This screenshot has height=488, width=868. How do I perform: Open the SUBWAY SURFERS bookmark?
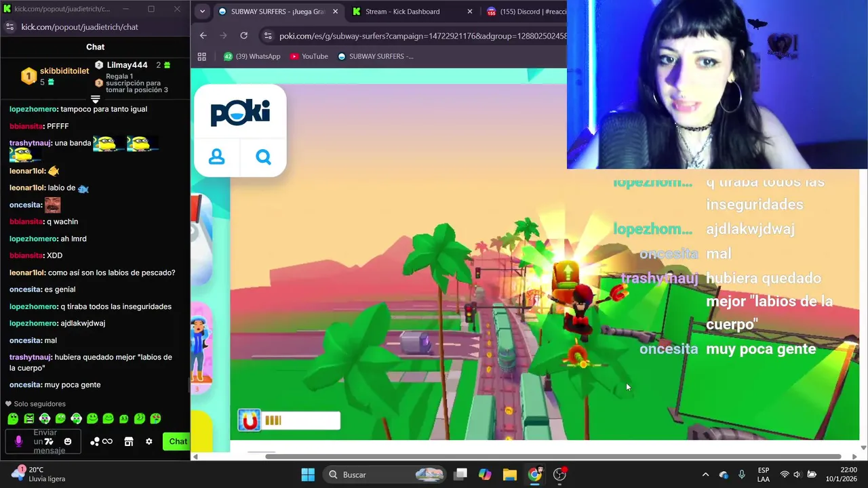(375, 56)
